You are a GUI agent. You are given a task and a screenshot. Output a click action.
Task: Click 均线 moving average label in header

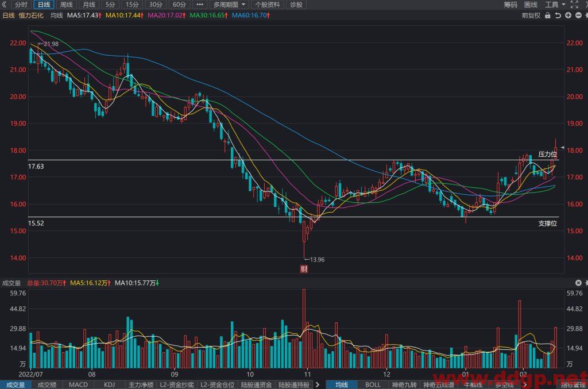(57, 16)
